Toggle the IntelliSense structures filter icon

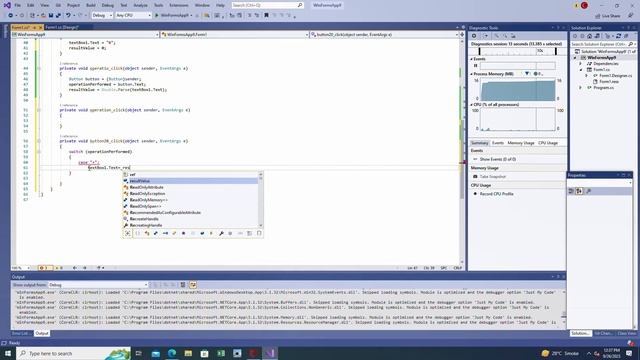click(156, 233)
